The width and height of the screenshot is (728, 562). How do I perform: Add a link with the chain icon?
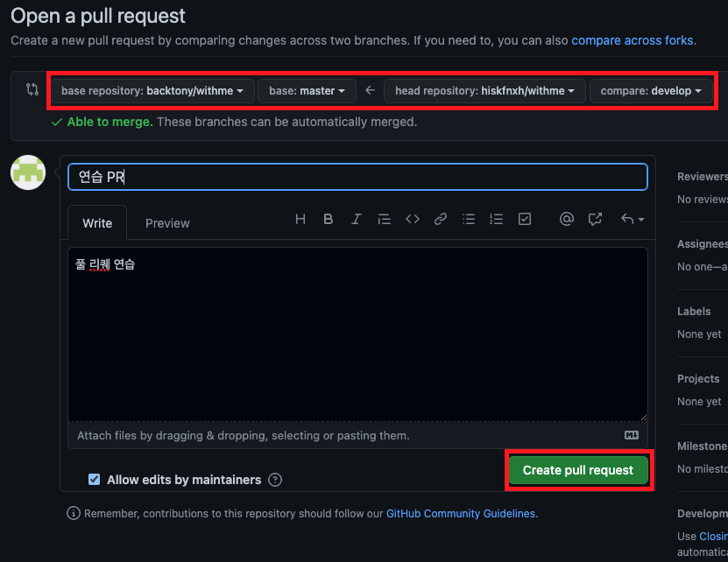click(440, 219)
